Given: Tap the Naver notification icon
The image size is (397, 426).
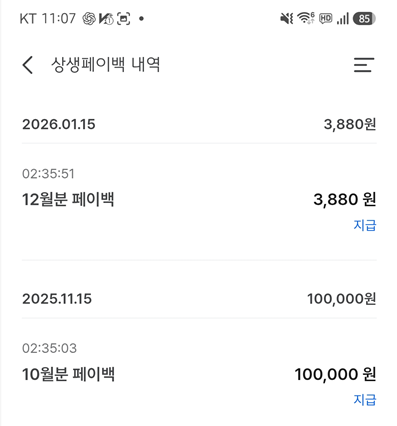Looking at the screenshot, I should pyautogui.click(x=106, y=19).
